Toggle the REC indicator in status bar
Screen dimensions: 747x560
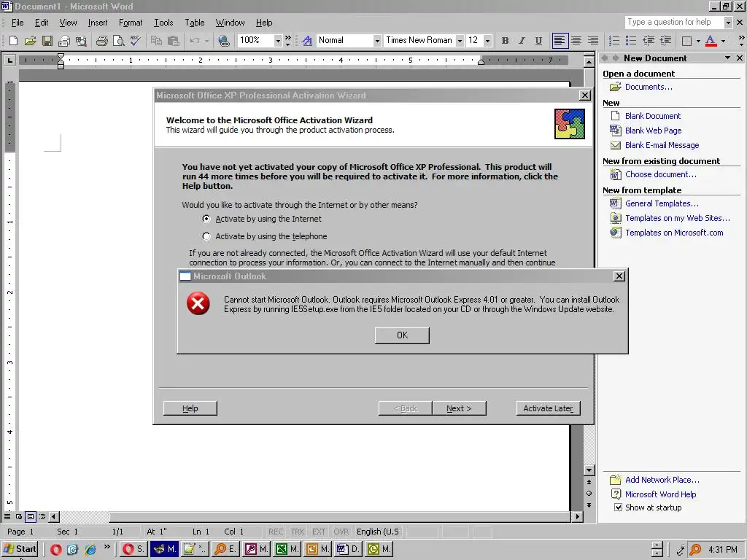pos(275,532)
